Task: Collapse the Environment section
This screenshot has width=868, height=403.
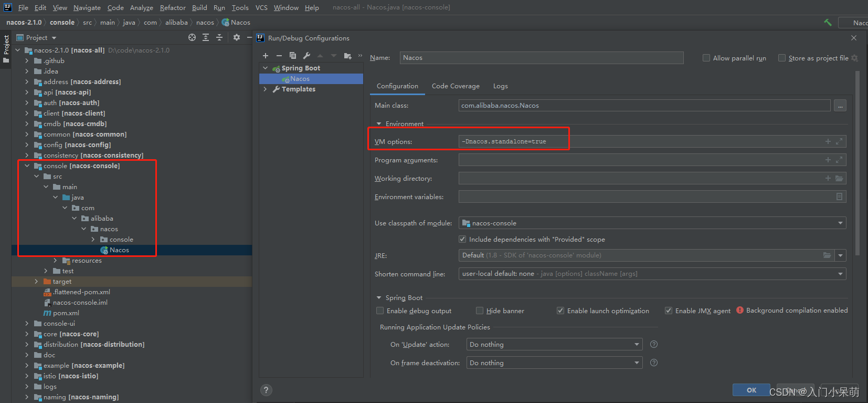Action: (x=379, y=124)
